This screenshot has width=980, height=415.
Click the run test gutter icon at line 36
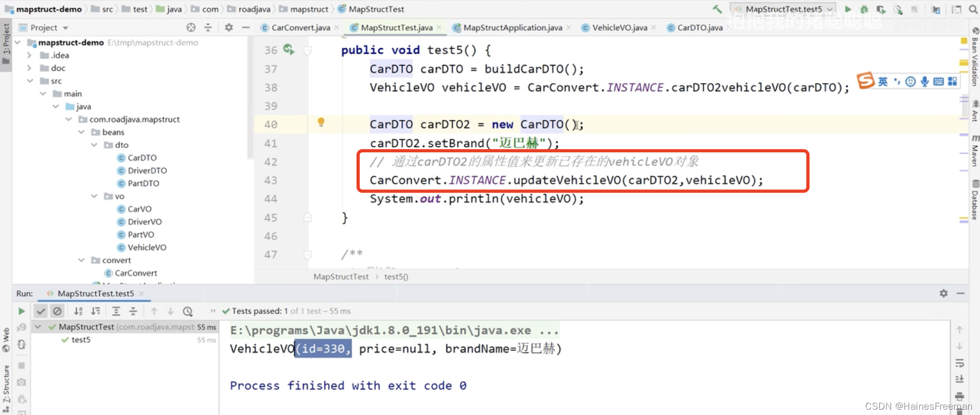288,49
